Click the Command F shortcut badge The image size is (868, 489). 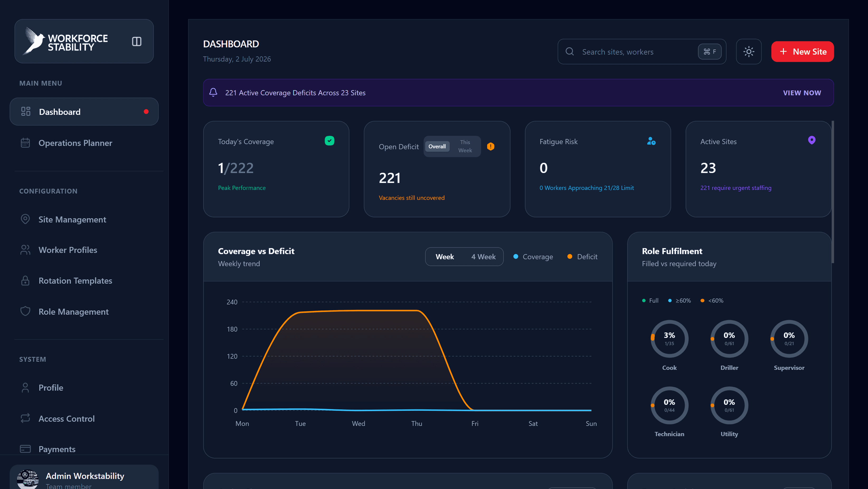point(710,51)
